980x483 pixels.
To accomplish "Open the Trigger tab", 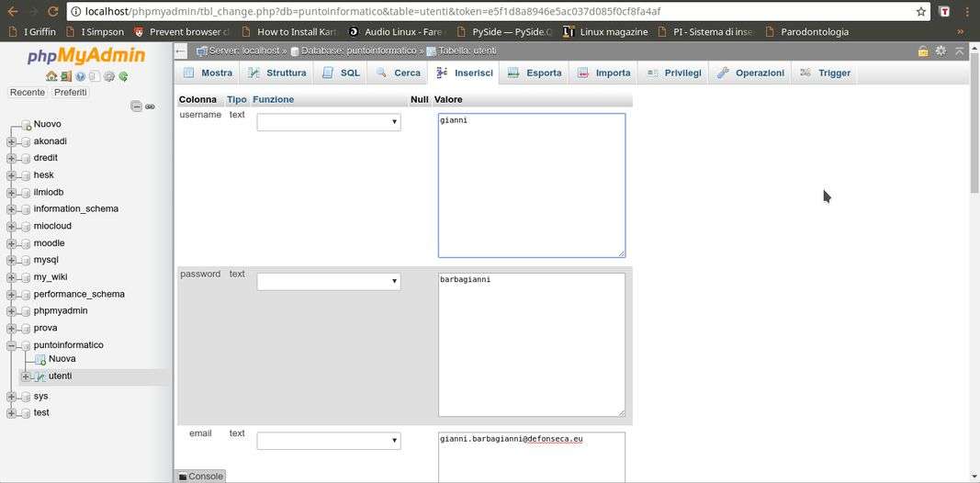I will point(825,73).
